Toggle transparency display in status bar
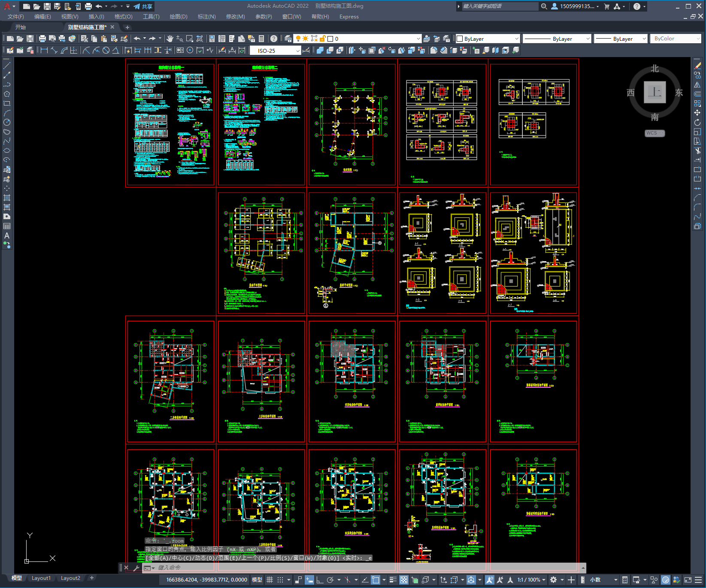Viewport: 706px width, 588px height. coord(404,580)
